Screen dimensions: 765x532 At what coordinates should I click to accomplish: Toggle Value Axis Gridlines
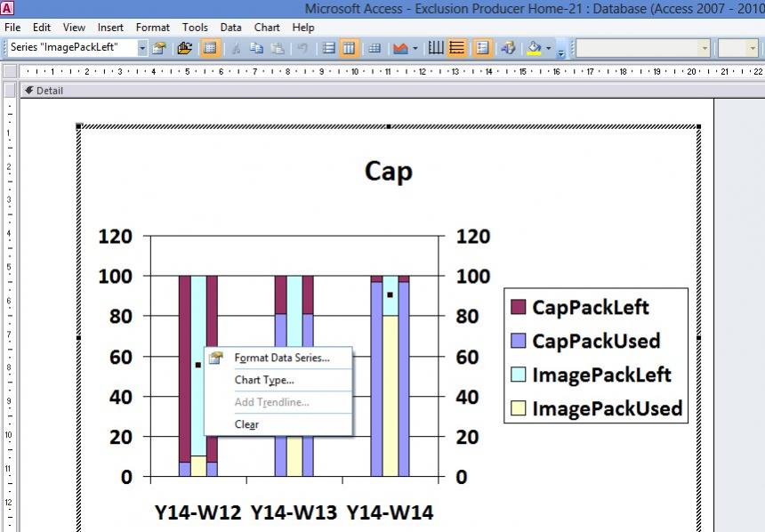coord(456,48)
